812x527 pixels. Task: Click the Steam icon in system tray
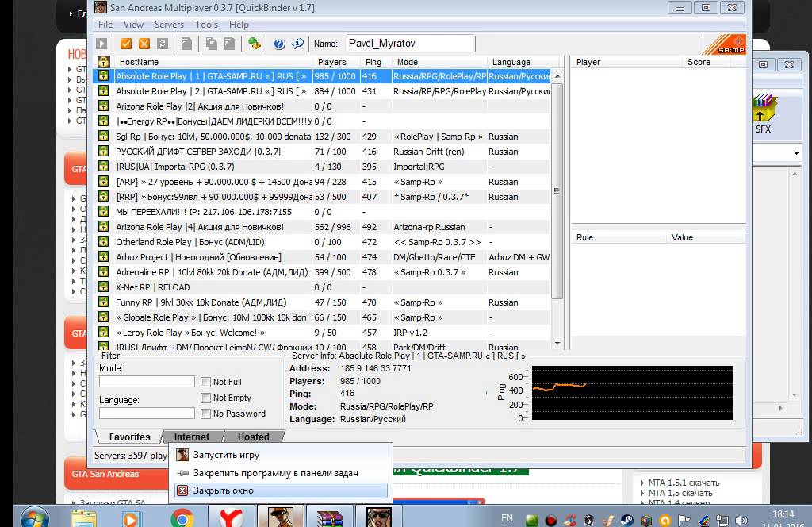(x=627, y=520)
